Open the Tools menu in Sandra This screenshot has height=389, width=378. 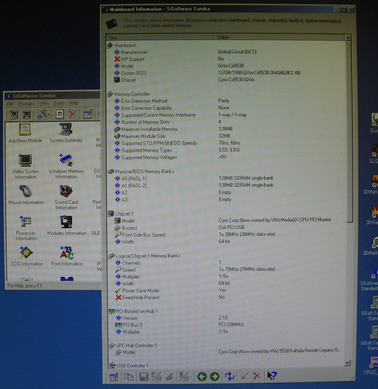(59, 104)
